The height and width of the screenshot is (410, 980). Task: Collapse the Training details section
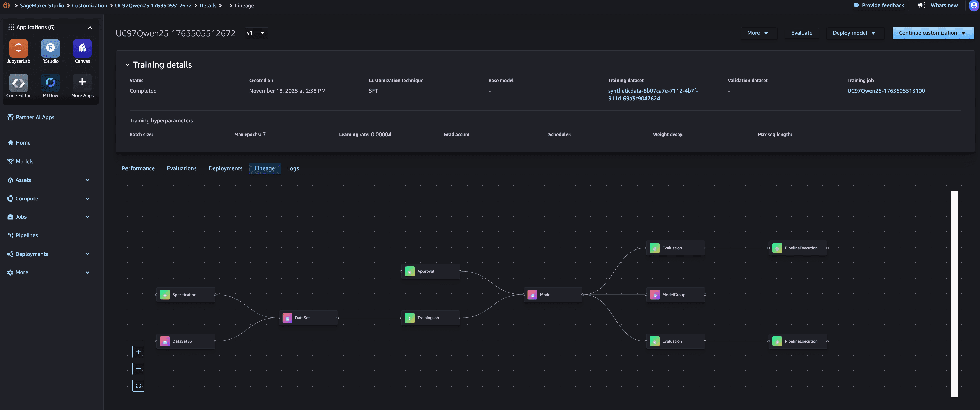point(128,65)
